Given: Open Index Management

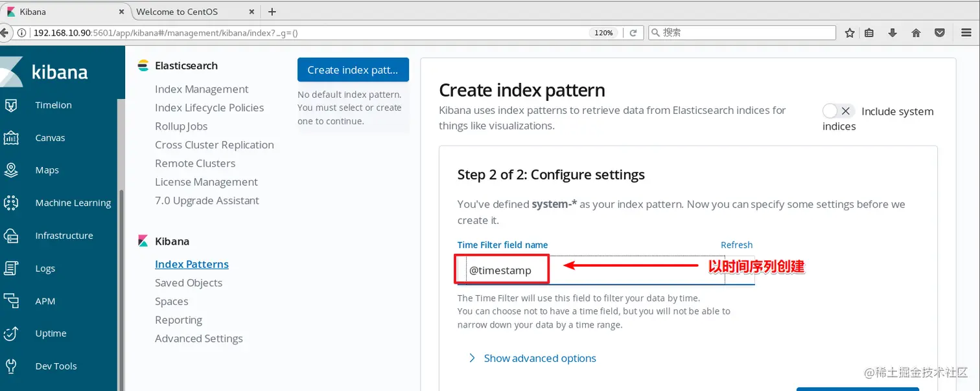Looking at the screenshot, I should point(202,89).
